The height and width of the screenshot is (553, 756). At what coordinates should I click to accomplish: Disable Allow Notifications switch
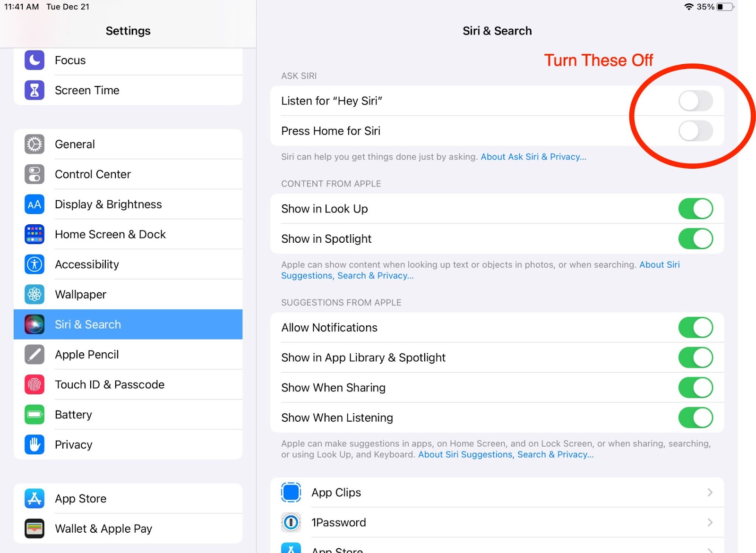696,328
